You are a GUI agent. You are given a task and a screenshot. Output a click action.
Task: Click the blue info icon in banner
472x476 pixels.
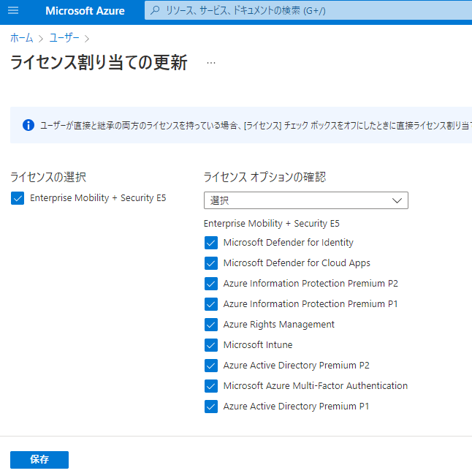[x=28, y=125]
